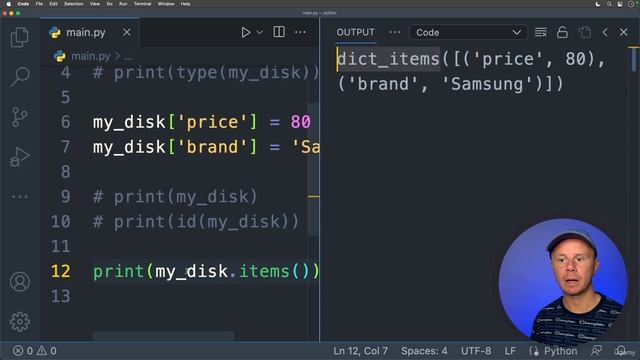Open the Edit menu
The width and height of the screenshot is (640, 360).
[x=53, y=4]
